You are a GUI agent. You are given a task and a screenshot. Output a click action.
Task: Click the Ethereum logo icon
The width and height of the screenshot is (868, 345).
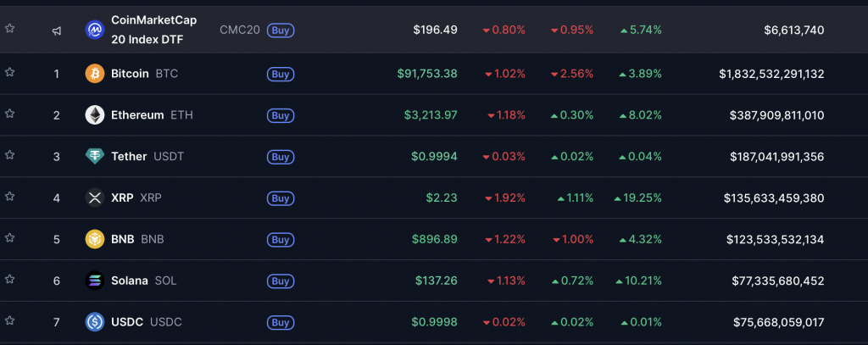coord(95,115)
